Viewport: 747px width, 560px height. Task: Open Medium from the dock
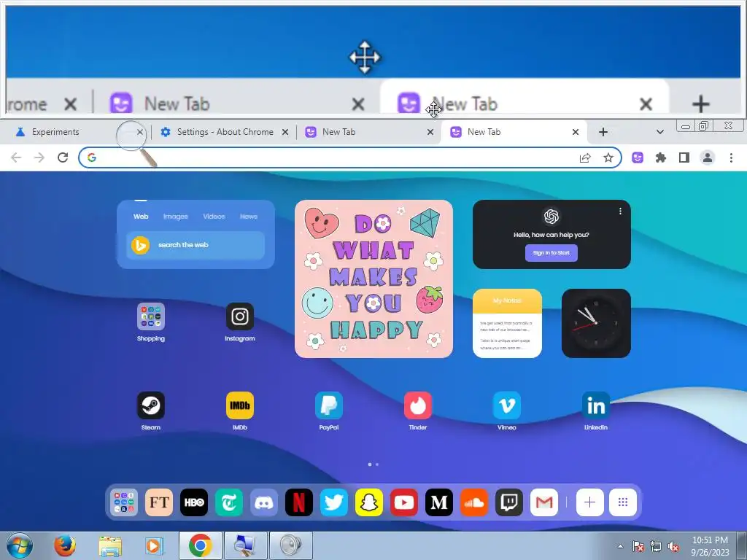(x=438, y=502)
